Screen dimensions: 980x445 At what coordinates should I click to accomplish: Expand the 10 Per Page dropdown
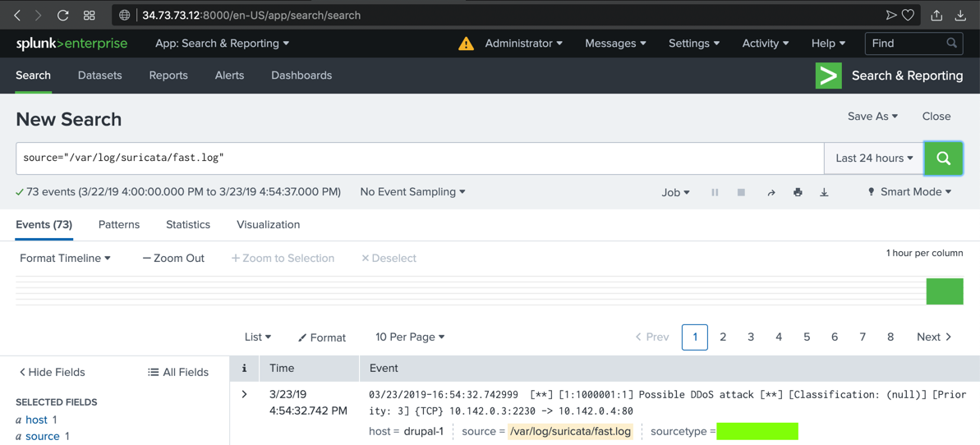(410, 337)
